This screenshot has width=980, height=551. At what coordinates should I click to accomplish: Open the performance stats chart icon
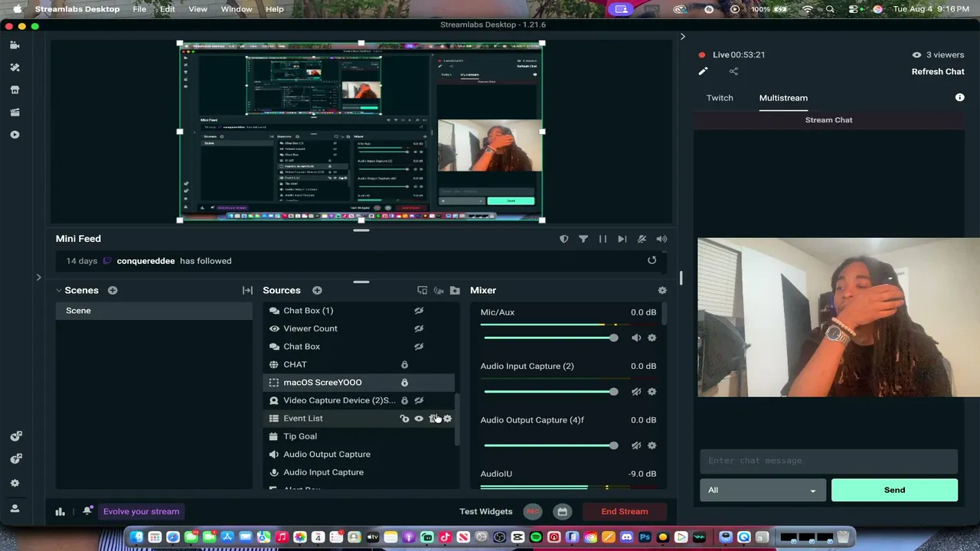60,511
